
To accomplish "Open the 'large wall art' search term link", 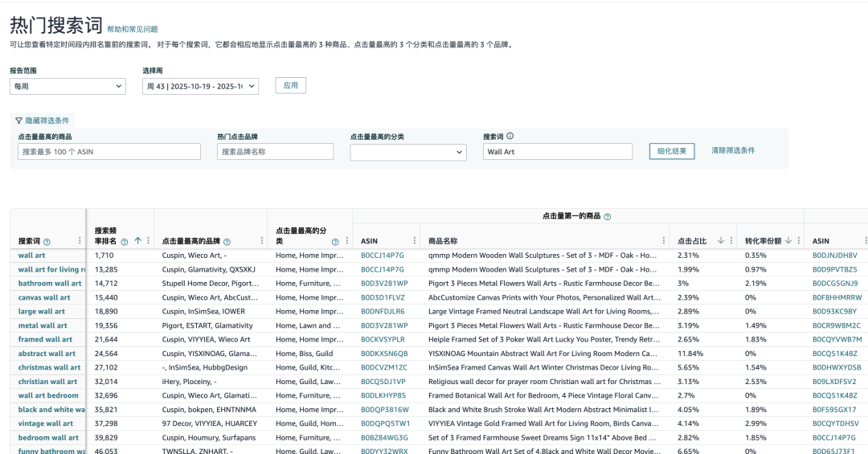I will pyautogui.click(x=42, y=311).
